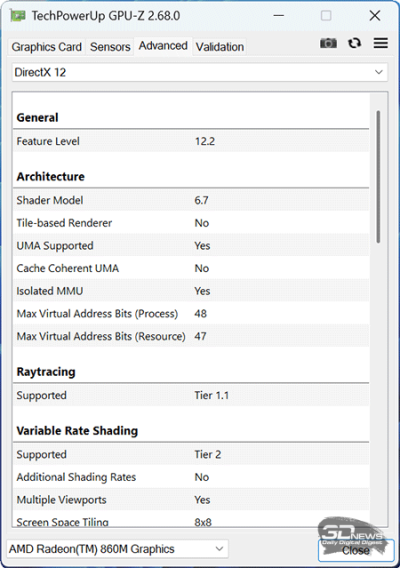Viewport: 400px width, 568px height.
Task: Open the Sensors tab
Action: [110, 47]
